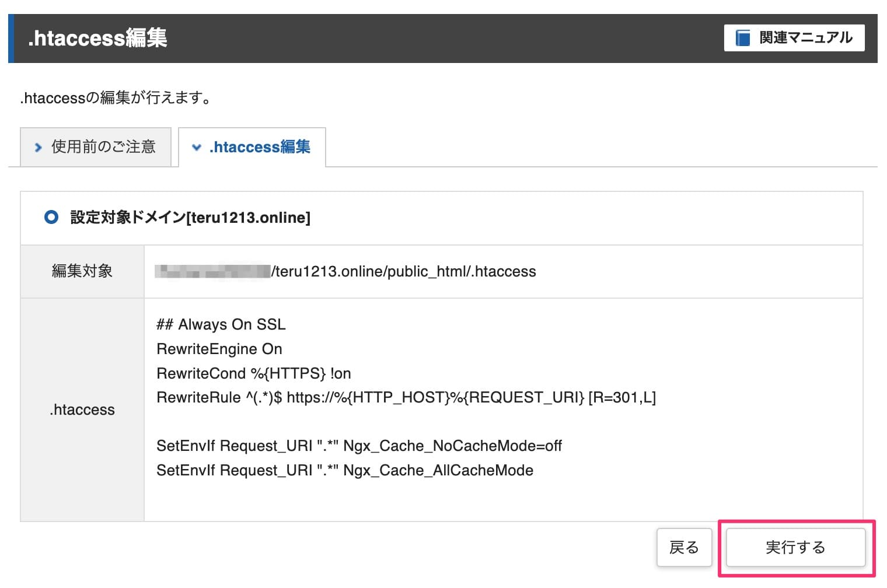
Task: Click the RewriteRule redirect line
Action: pyautogui.click(x=406, y=397)
